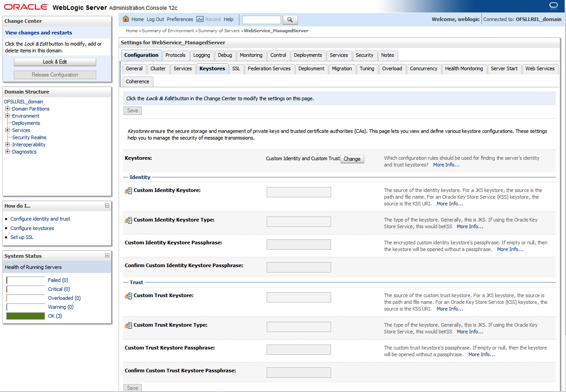Collapse the System Status panel
The height and width of the screenshot is (392, 566).
tap(107, 256)
